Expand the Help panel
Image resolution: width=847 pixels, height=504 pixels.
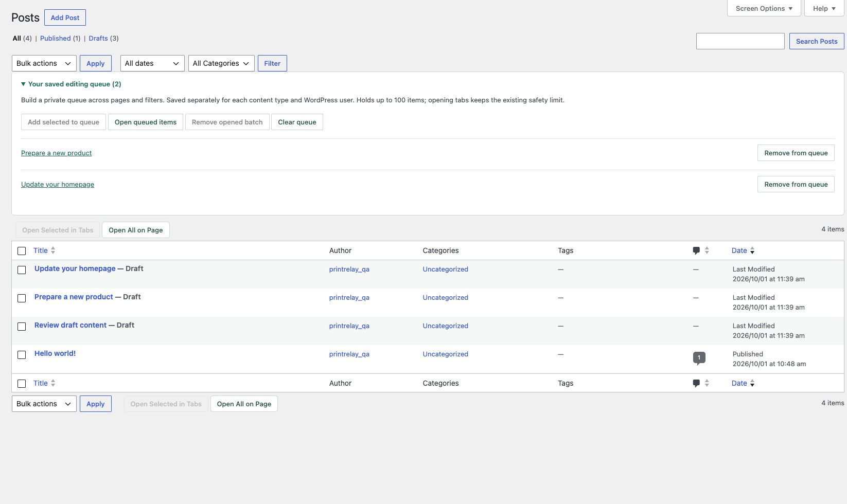click(x=824, y=8)
